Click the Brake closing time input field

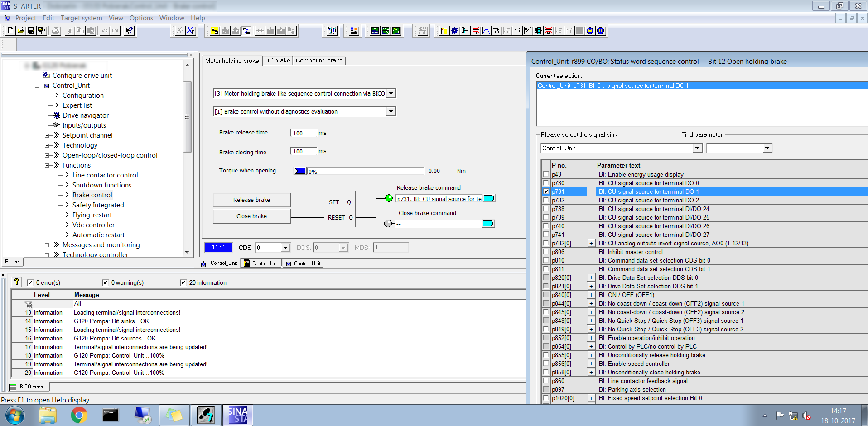pyautogui.click(x=303, y=151)
